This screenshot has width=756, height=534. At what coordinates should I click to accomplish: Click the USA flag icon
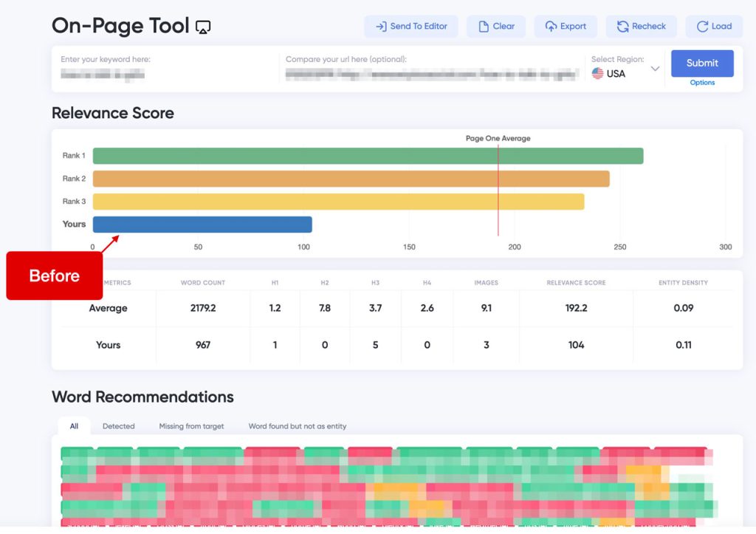coord(597,73)
